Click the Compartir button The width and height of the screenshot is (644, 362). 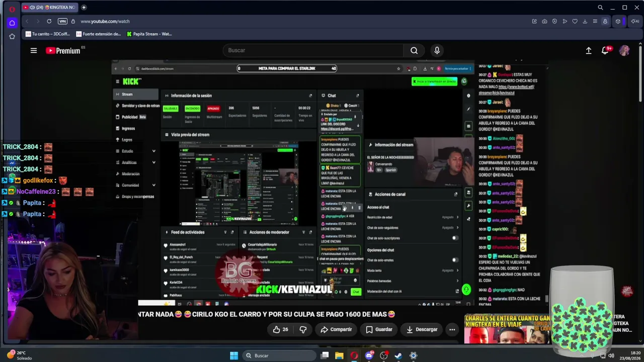point(336,329)
